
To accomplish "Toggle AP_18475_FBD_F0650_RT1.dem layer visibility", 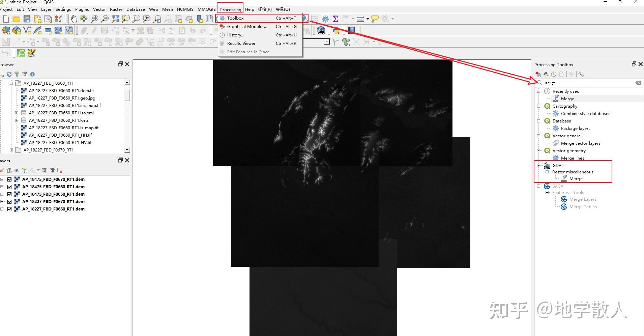I will coord(9,194).
